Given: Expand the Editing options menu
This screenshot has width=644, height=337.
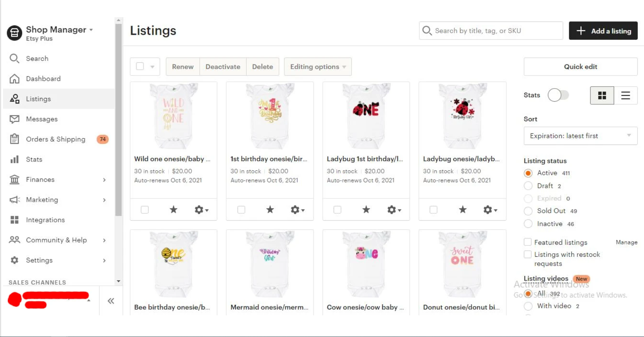Looking at the screenshot, I should [x=317, y=67].
